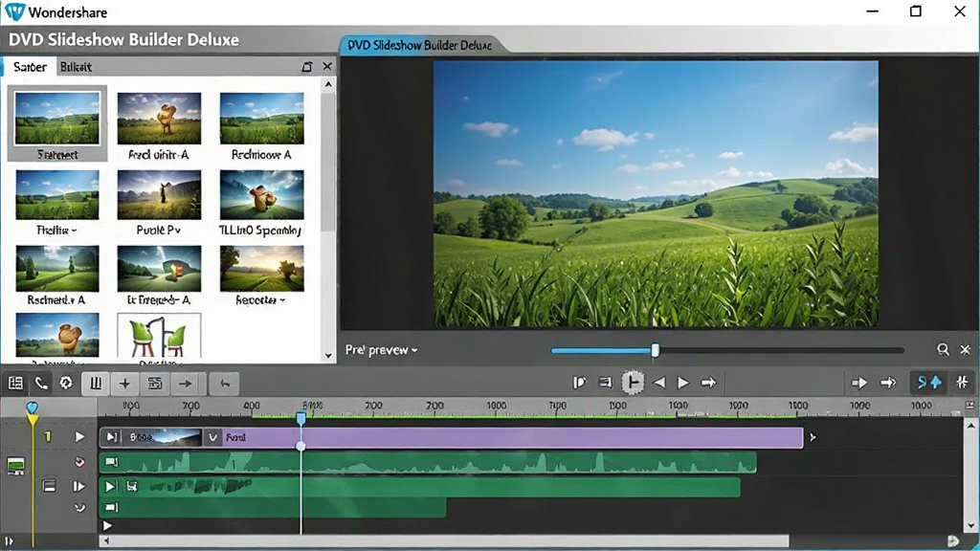Click the bottom-left step icon of the timeline

pyautogui.click(x=10, y=541)
